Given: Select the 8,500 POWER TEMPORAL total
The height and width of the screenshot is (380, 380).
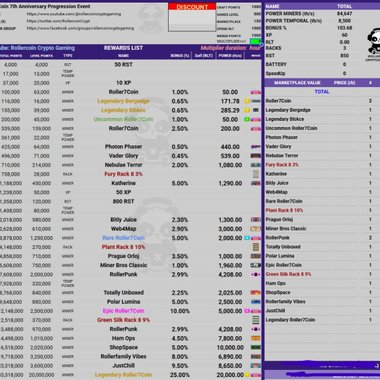Looking at the screenshot, I should click(x=345, y=21).
